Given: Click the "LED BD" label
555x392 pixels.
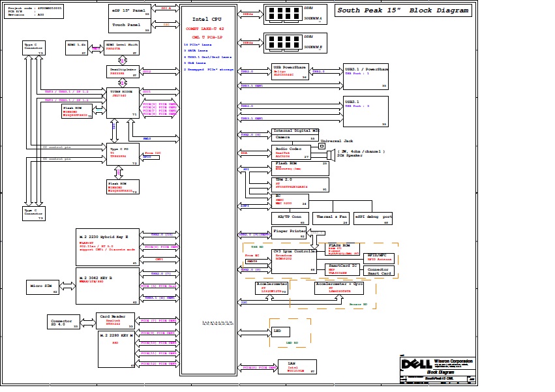Looking at the screenshot, I should [x=292, y=343].
